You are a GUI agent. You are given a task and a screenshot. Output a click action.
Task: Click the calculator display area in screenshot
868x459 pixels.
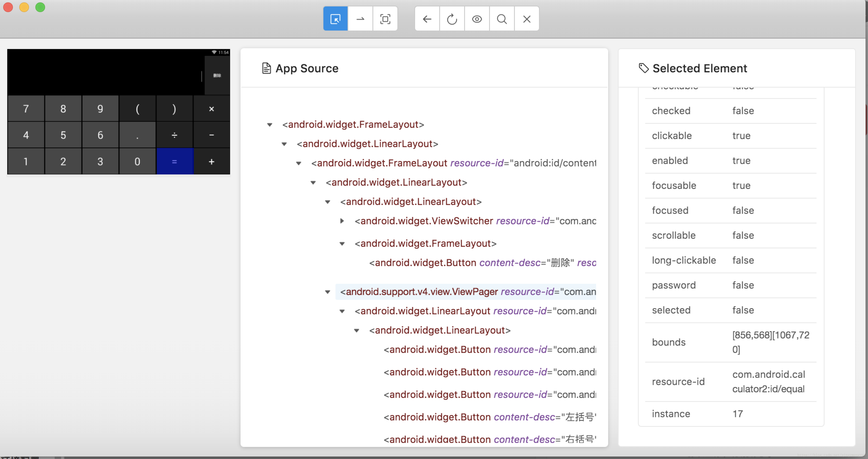coord(106,75)
